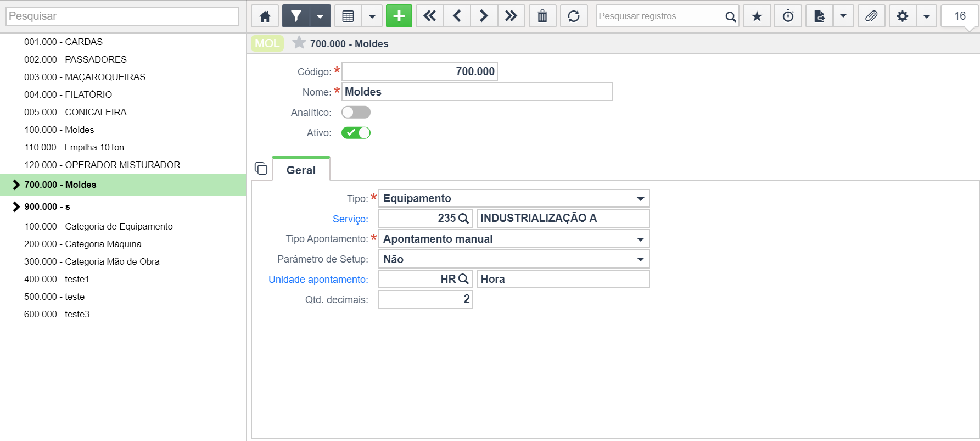Viewport: 980px width, 441px height.
Task: Click the Qtd. decimais field
Action: coord(425,299)
